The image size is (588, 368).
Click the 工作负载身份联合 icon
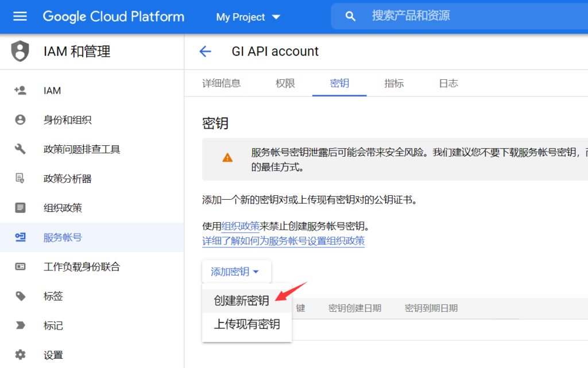(x=20, y=267)
